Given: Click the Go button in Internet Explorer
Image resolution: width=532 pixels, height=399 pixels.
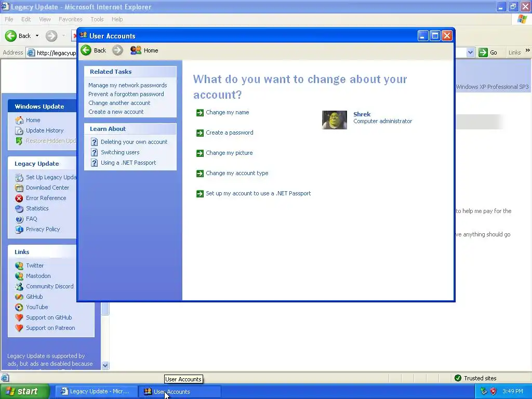Looking at the screenshot, I should 488,52.
